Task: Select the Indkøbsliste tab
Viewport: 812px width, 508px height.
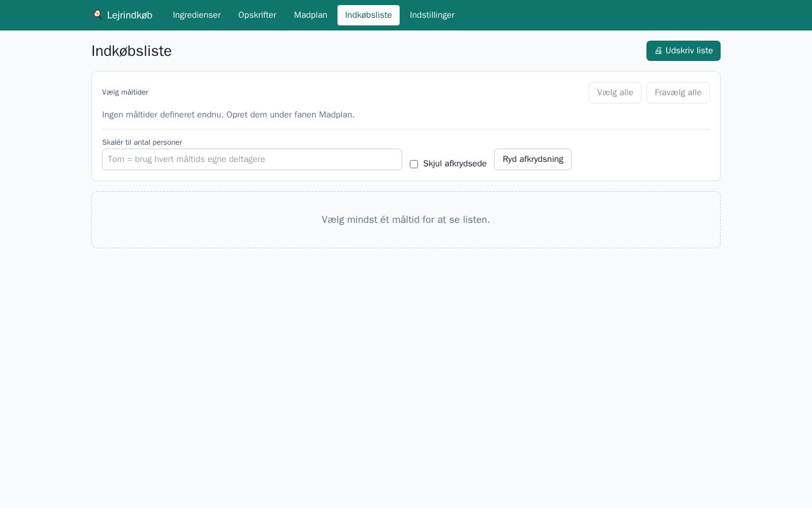Action: tap(369, 15)
